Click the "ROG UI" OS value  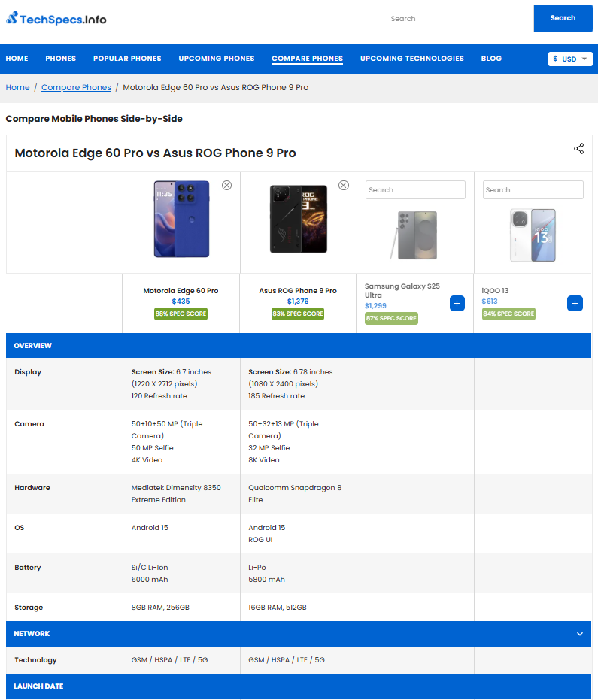[x=260, y=540]
